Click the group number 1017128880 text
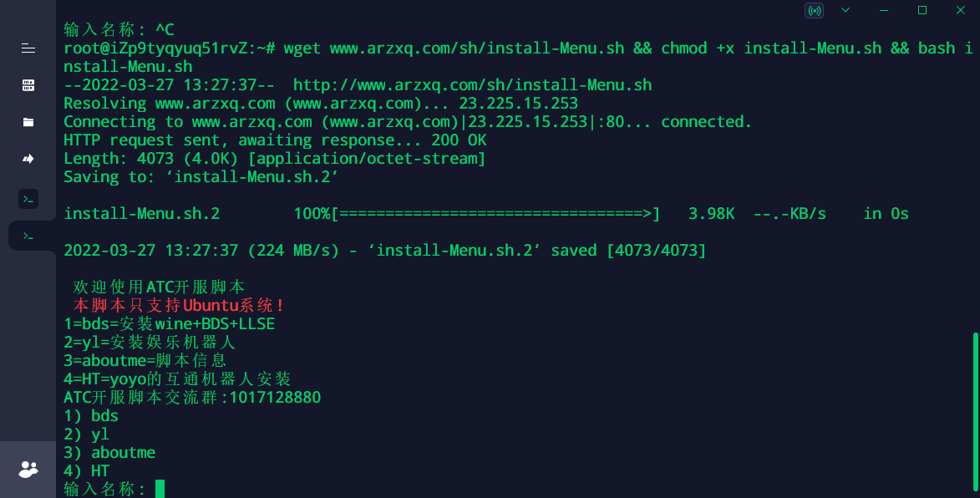The image size is (980, 498). click(275, 398)
